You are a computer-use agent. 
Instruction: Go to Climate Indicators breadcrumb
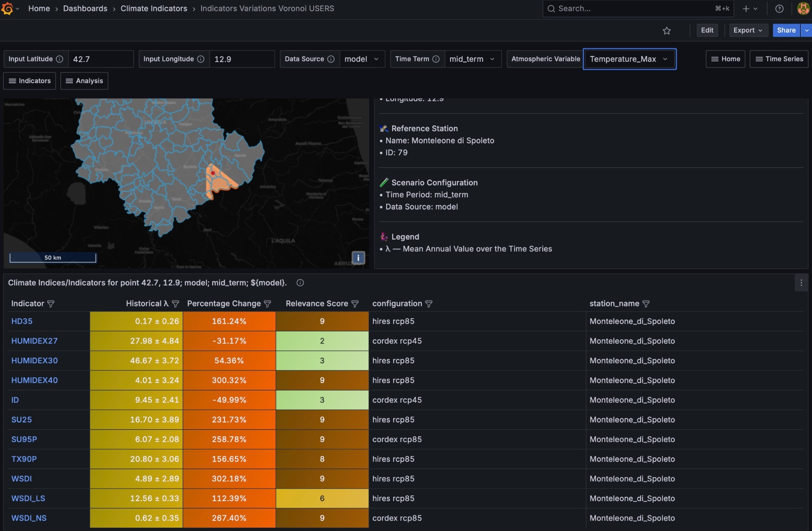(154, 8)
